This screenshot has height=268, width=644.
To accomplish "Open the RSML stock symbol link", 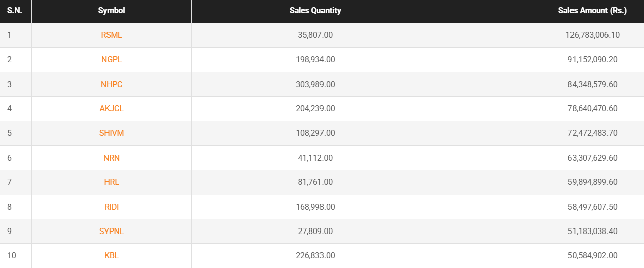I will click(112, 35).
